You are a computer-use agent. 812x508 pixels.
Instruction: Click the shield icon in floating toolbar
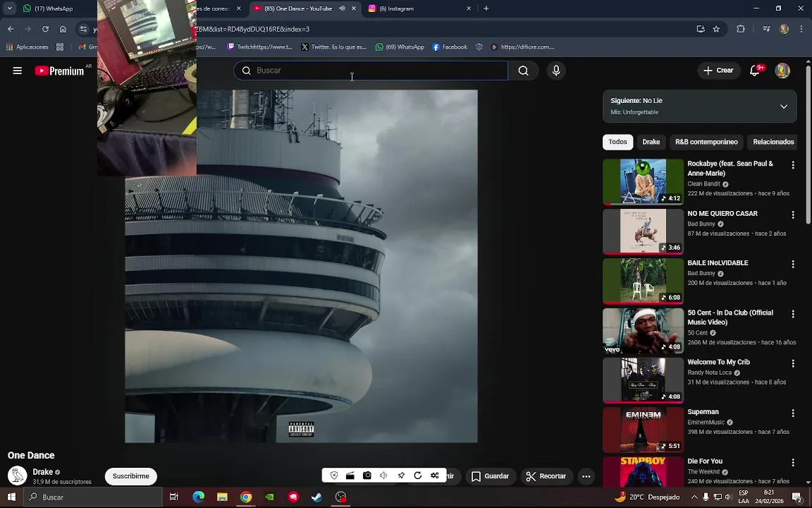[x=334, y=476]
